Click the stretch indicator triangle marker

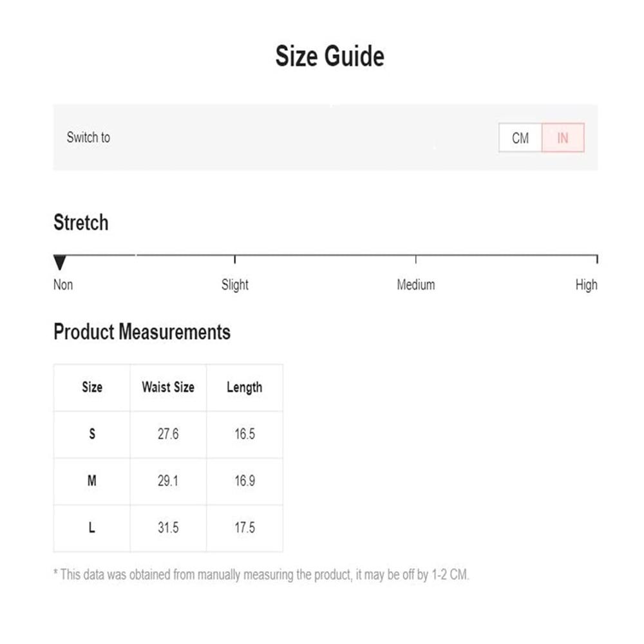[x=60, y=263]
